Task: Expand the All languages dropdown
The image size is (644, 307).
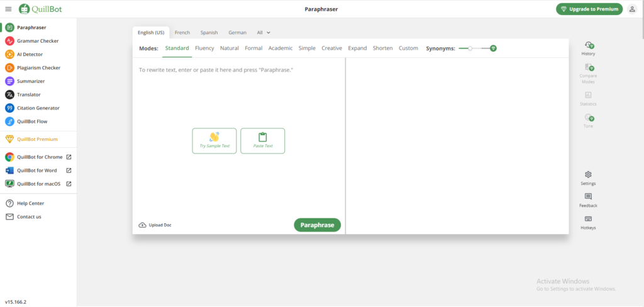Action: pyautogui.click(x=264, y=33)
